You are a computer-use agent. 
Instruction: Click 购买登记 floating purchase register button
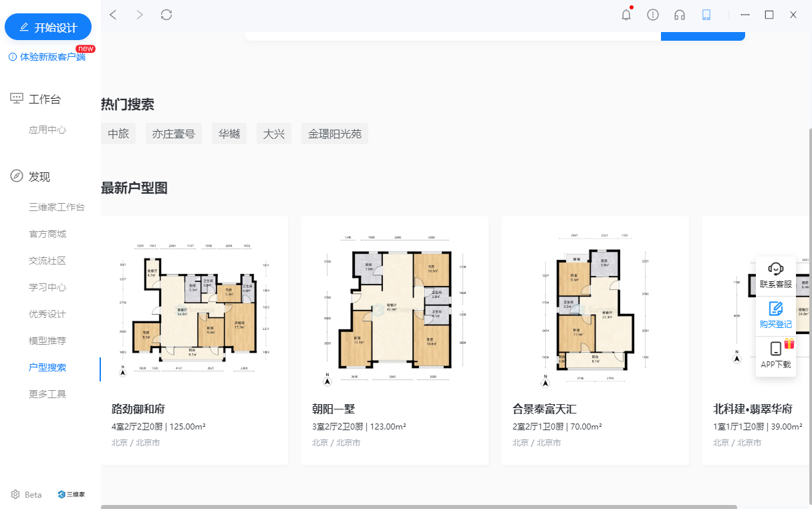(776, 316)
